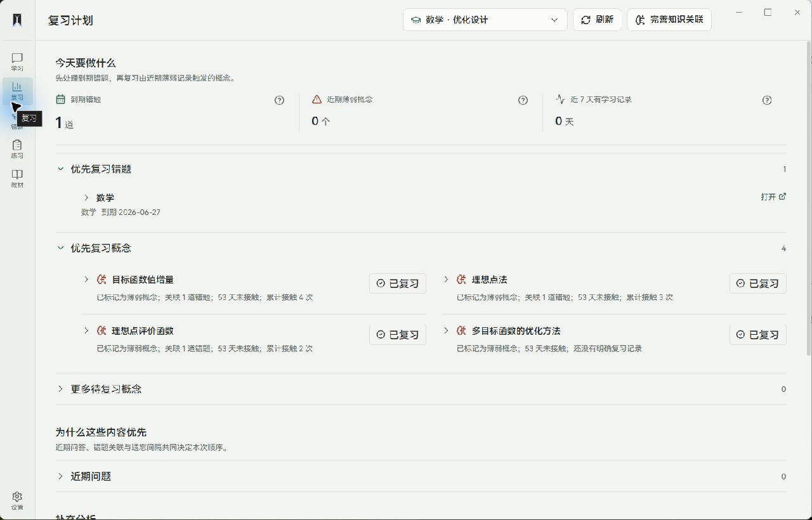Expand the 数学 mistake entry chevron
Screen dimensions: 812x520
coord(86,198)
